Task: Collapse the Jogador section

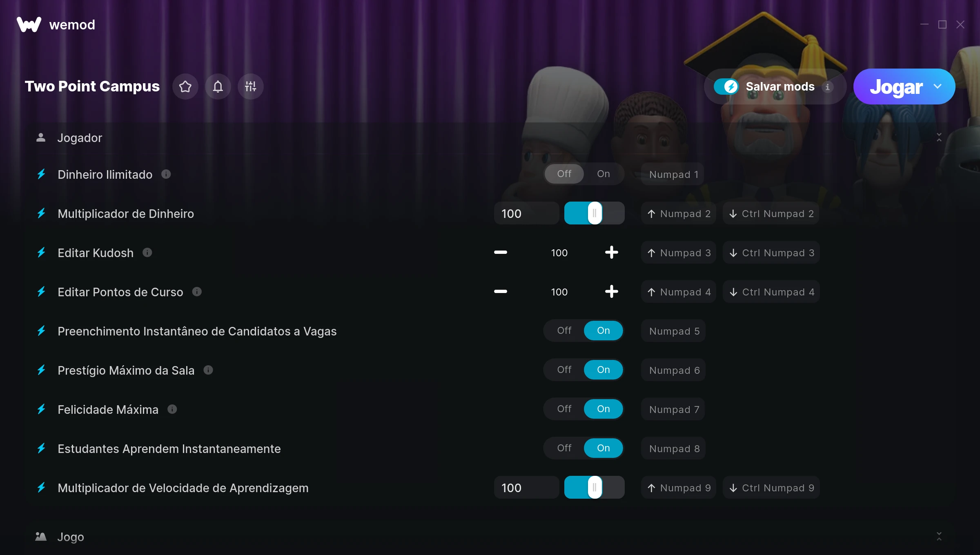Action: click(x=939, y=138)
